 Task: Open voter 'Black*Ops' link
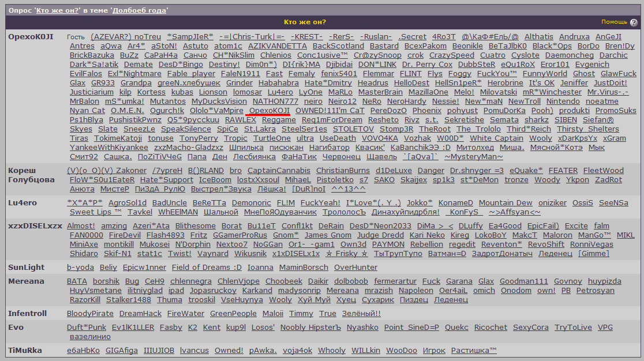(x=552, y=46)
